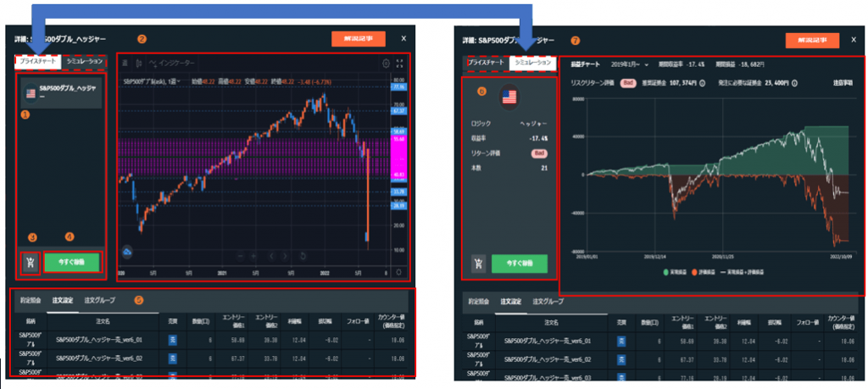Click the 67.37 price label on the scale

(x=399, y=111)
